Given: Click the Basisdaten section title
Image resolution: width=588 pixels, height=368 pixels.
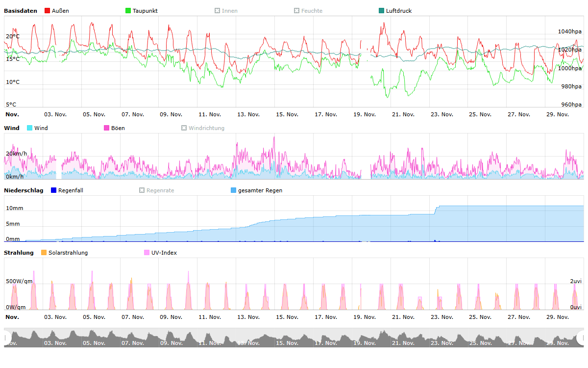Looking at the screenshot, I should (21, 11).
